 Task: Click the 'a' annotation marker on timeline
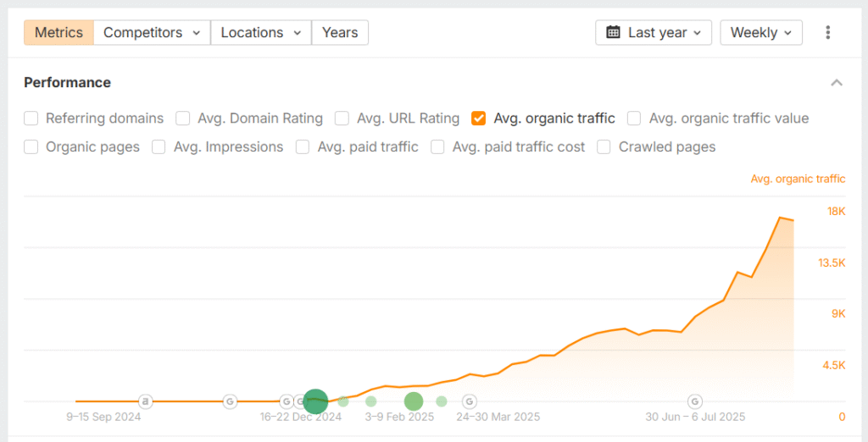[146, 401]
